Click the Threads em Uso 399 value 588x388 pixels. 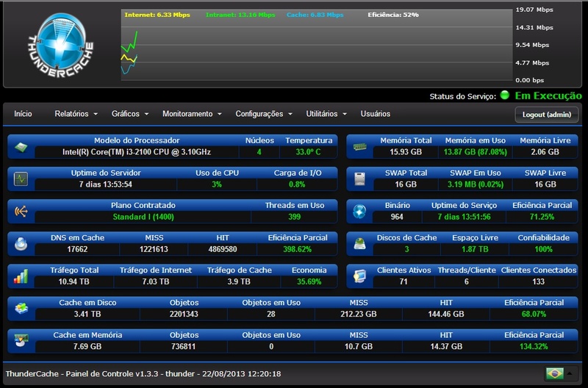[x=295, y=217]
